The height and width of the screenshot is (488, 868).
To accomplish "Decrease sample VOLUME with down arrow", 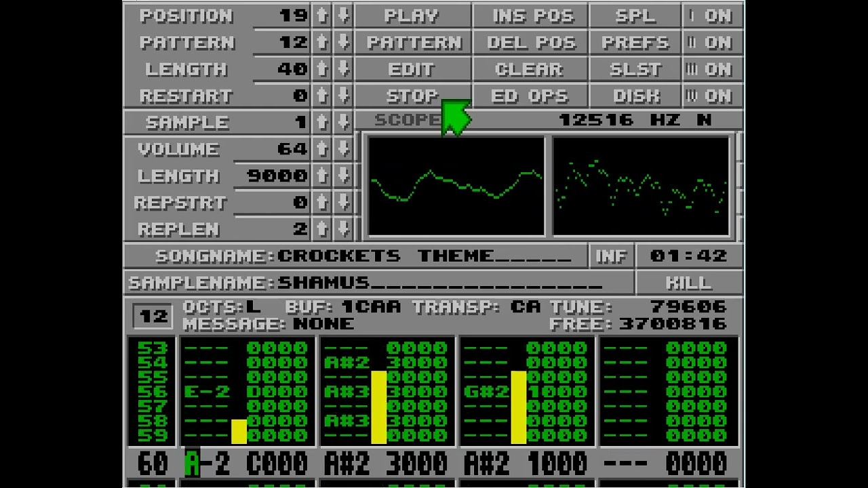I will click(343, 149).
